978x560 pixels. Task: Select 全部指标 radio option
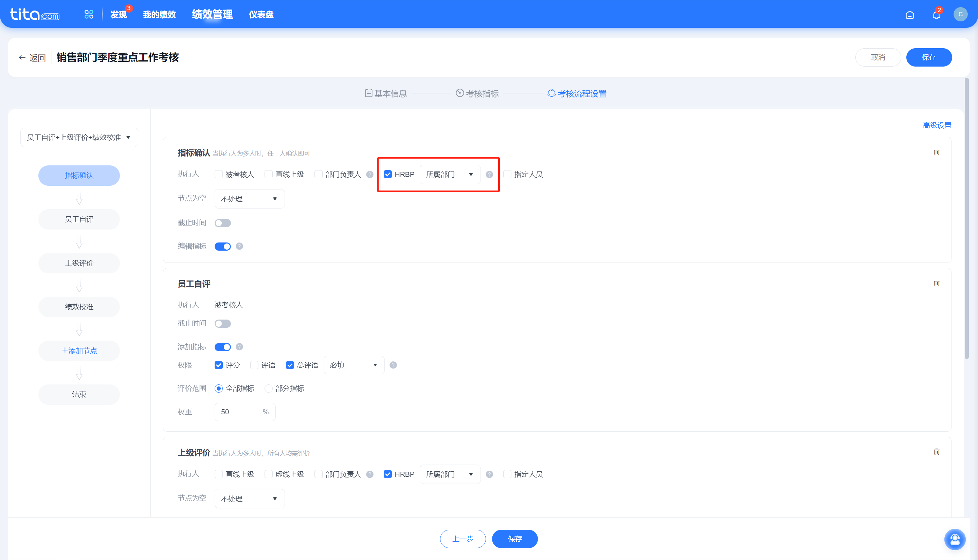[218, 389]
